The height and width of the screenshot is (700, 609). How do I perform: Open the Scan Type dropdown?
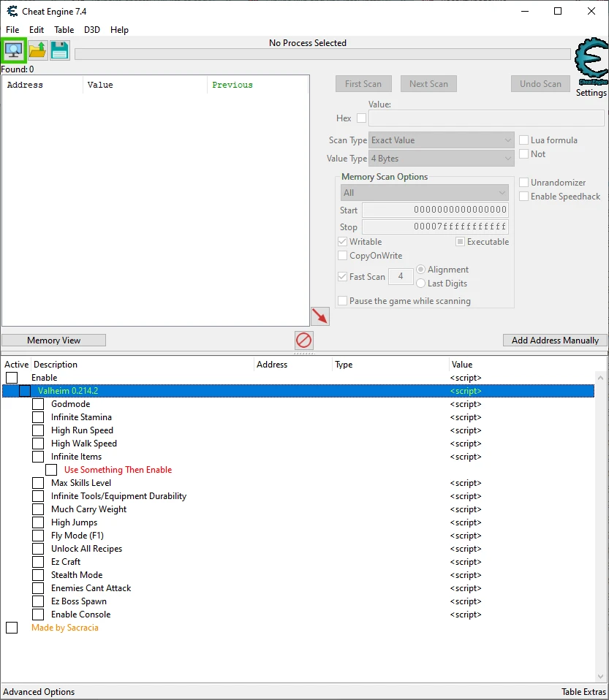point(440,140)
